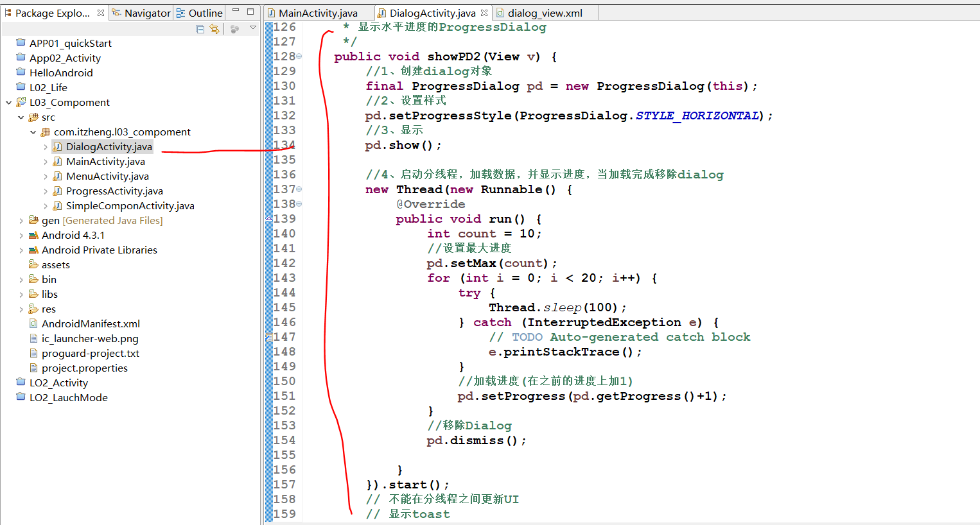Open the Package Explorer view menu triangle
Screen dimensions: 980x525
coord(253,28)
